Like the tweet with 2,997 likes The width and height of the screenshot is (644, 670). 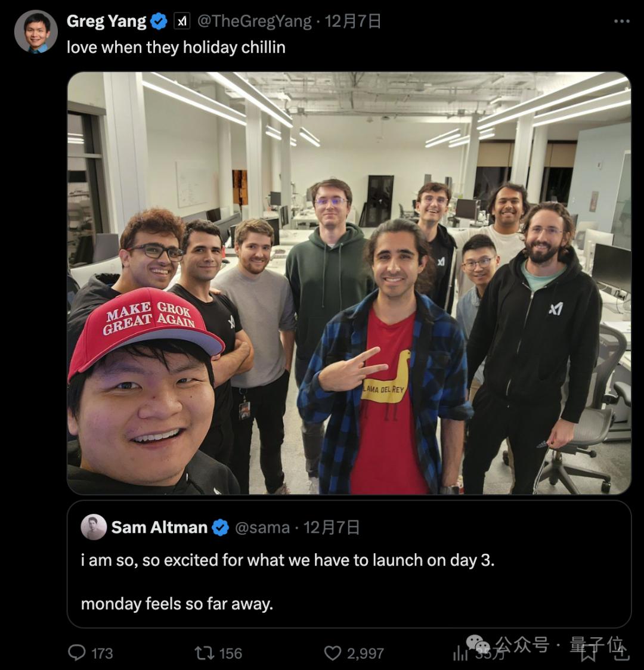(x=333, y=653)
